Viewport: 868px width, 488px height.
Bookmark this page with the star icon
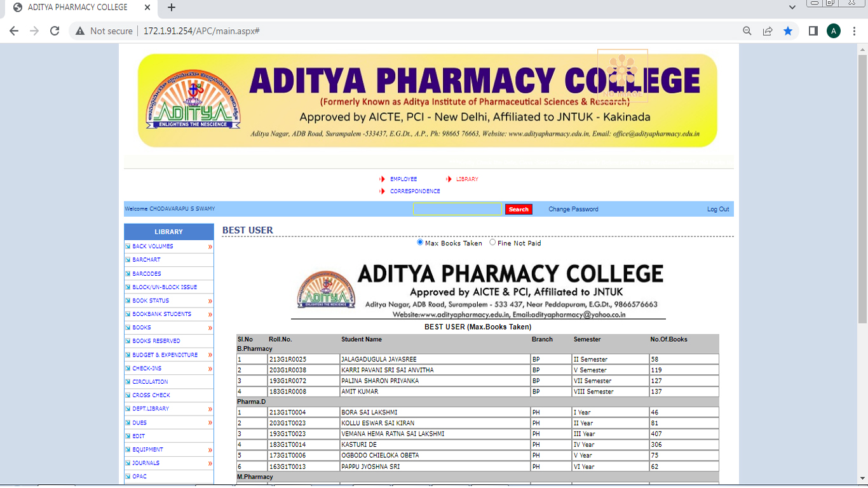[788, 30]
